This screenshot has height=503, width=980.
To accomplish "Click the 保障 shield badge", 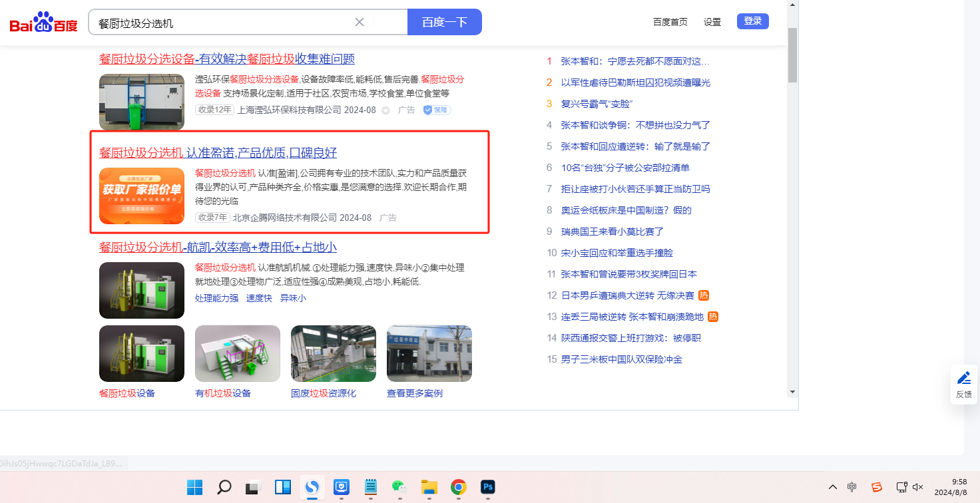I will [x=437, y=110].
